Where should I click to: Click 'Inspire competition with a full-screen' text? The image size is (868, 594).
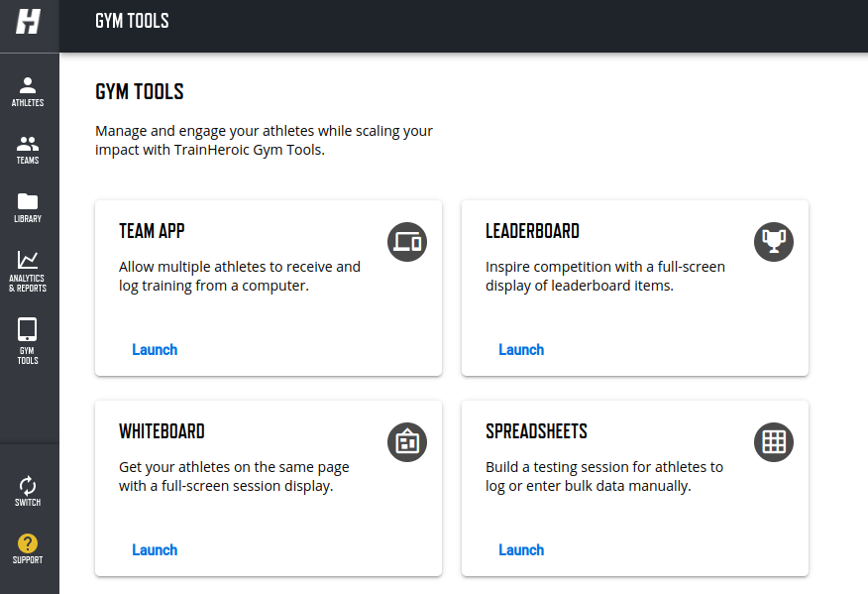605,276
